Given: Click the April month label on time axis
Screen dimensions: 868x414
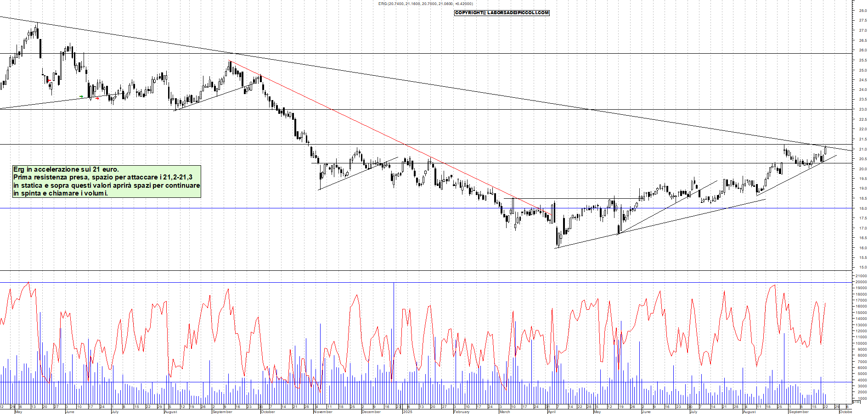Looking at the screenshot, I should pyautogui.click(x=552, y=412).
